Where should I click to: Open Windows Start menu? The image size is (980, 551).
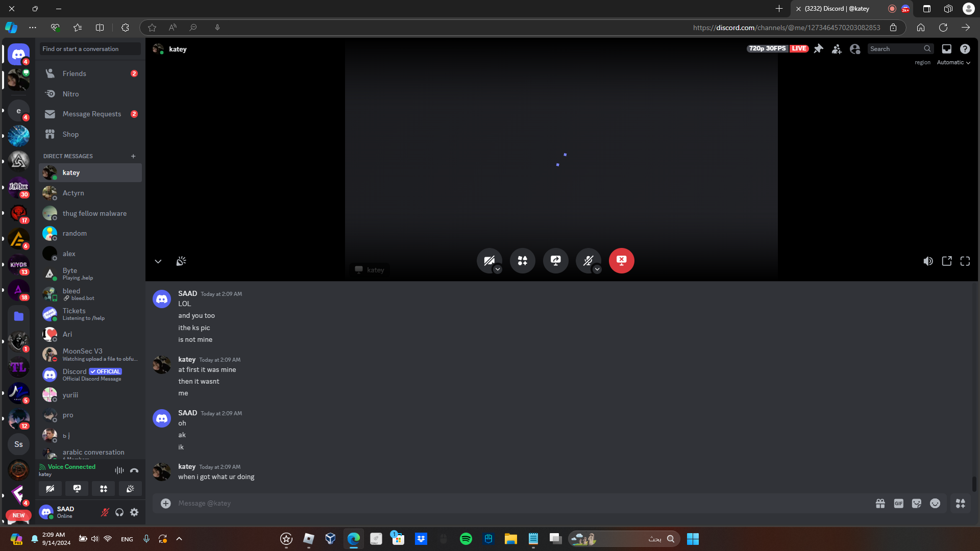(693, 539)
